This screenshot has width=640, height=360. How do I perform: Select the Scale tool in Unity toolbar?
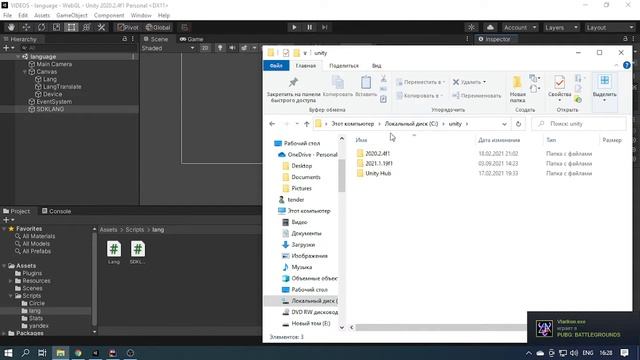[56, 27]
